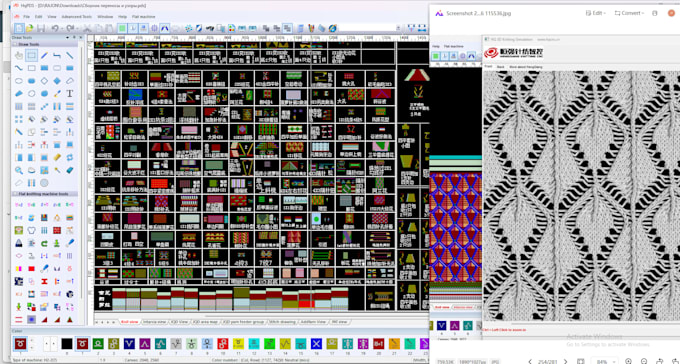Select the rectangular selection tool
Viewport: 680px width, 364px height.
point(31,56)
